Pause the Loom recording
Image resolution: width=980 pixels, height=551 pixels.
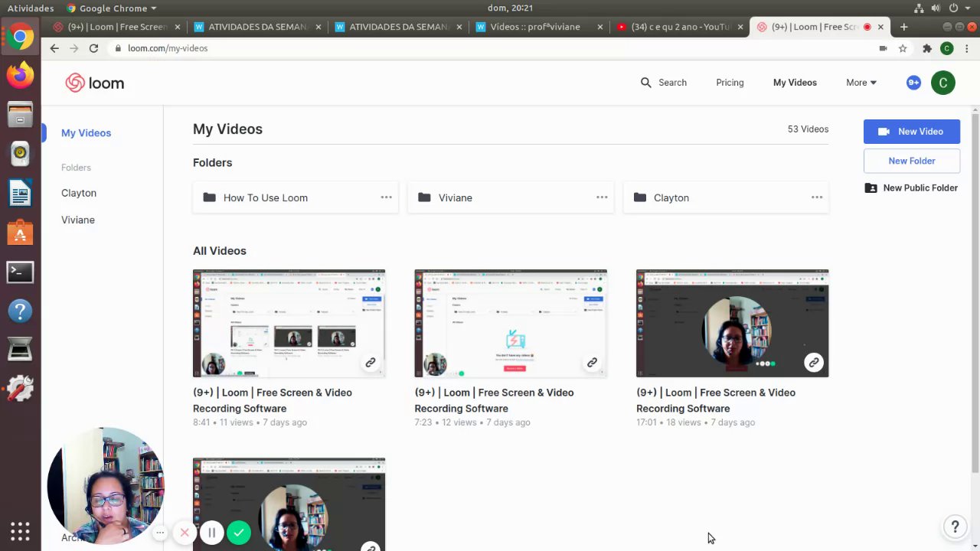coord(212,532)
